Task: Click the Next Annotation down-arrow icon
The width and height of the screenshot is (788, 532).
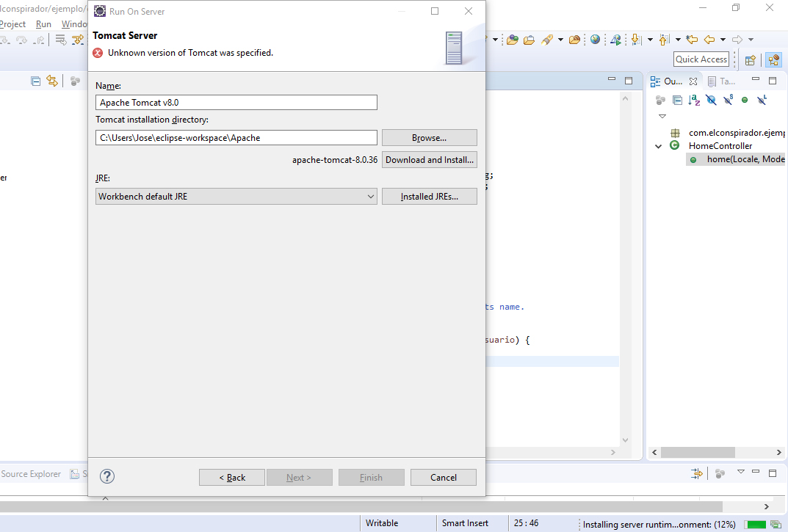Action: (636, 40)
